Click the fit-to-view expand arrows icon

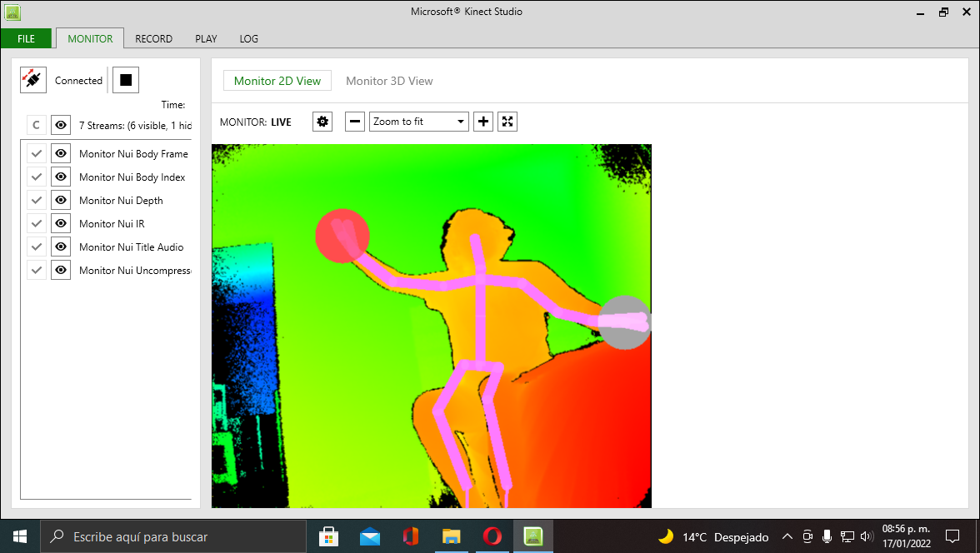507,122
